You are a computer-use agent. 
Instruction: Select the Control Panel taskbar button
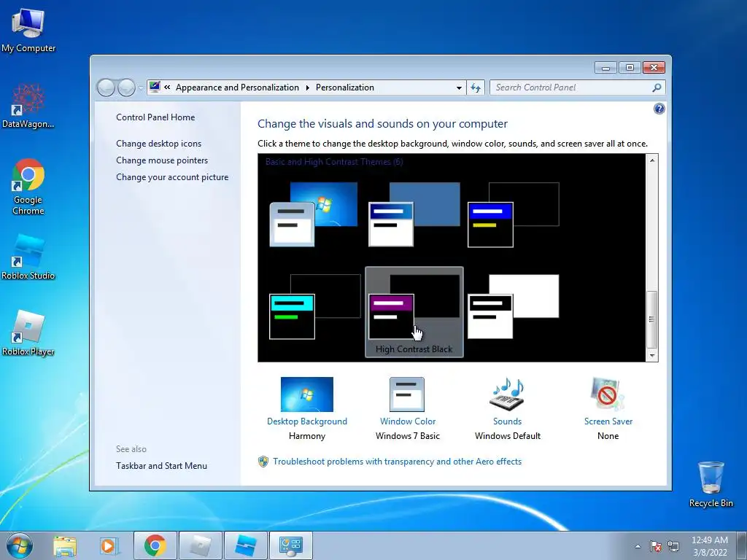(x=290, y=545)
